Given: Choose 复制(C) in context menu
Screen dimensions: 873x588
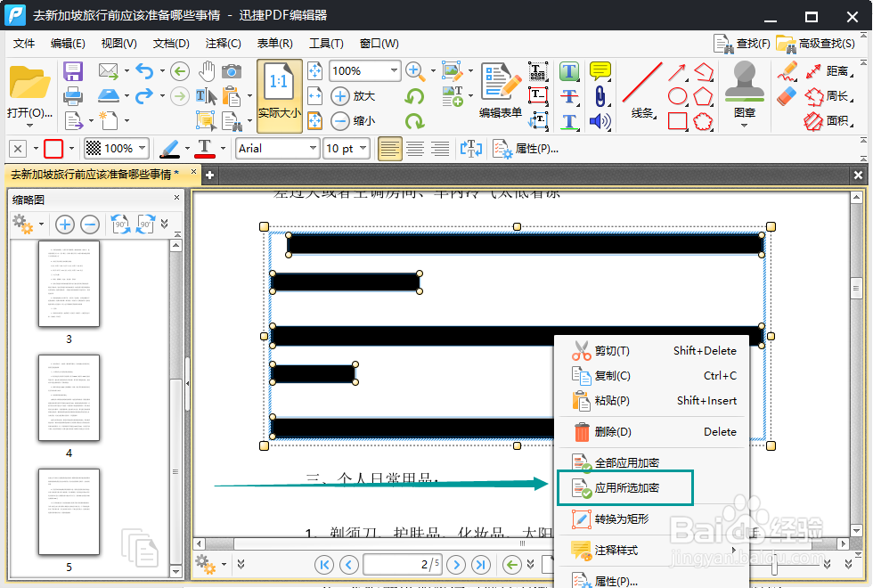Looking at the screenshot, I should 652,376.
